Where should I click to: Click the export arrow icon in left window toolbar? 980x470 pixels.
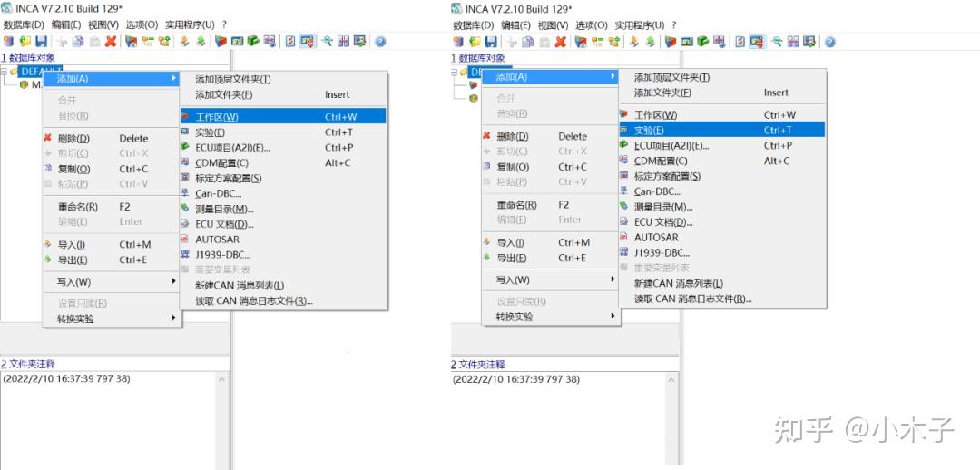coord(201,41)
